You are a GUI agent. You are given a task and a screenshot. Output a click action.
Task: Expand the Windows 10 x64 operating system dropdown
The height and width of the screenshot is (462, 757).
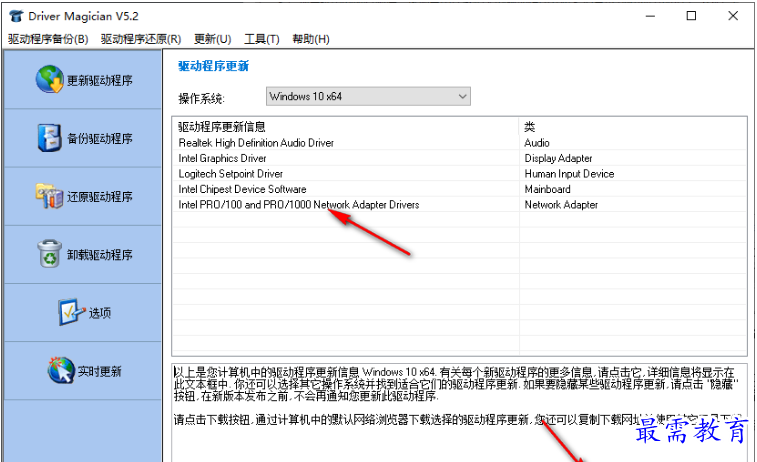[368, 97]
